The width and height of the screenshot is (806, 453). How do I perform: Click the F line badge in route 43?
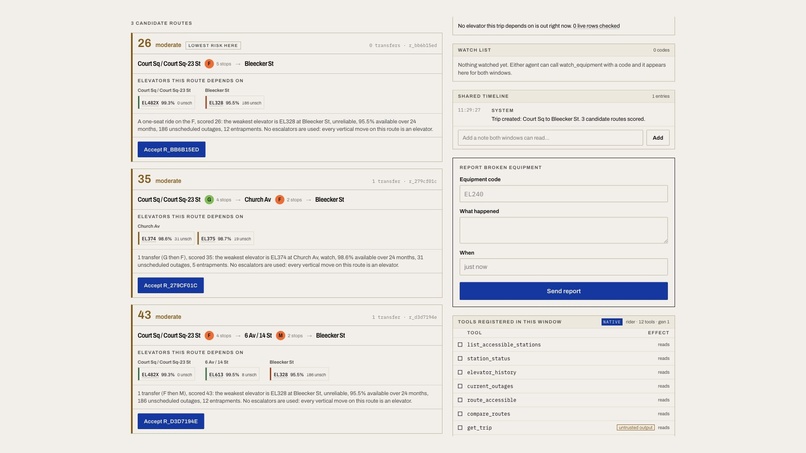209,335
